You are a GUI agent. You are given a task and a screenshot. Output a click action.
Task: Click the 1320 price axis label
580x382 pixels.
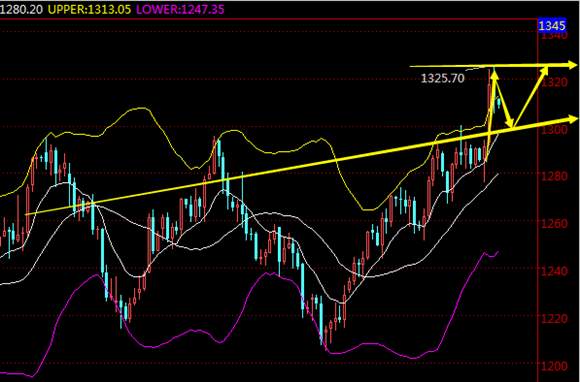pos(554,82)
